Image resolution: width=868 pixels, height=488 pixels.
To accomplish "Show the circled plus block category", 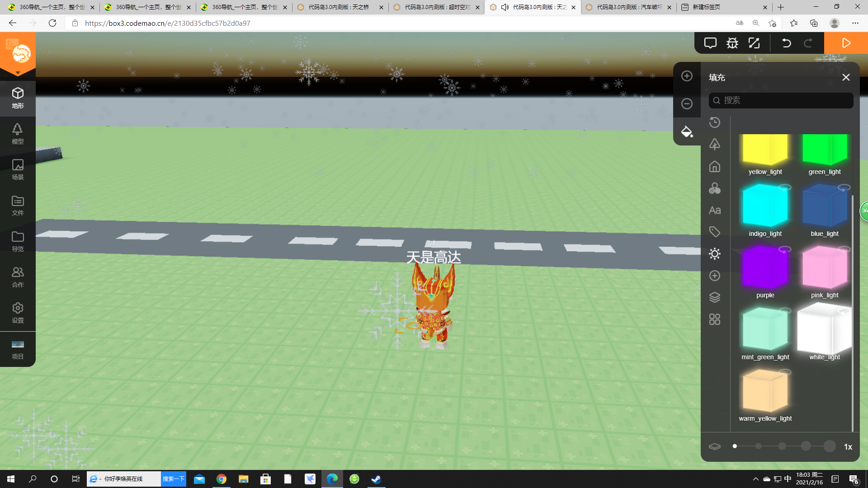I will (715, 276).
